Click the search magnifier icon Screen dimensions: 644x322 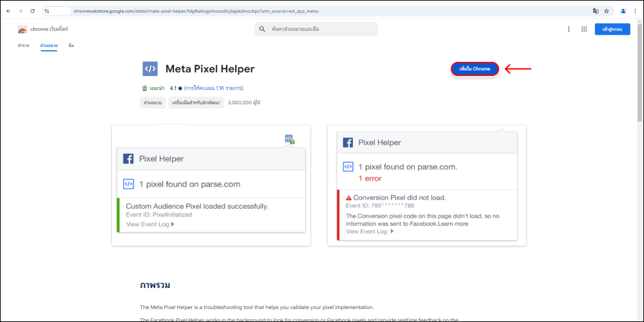click(262, 29)
